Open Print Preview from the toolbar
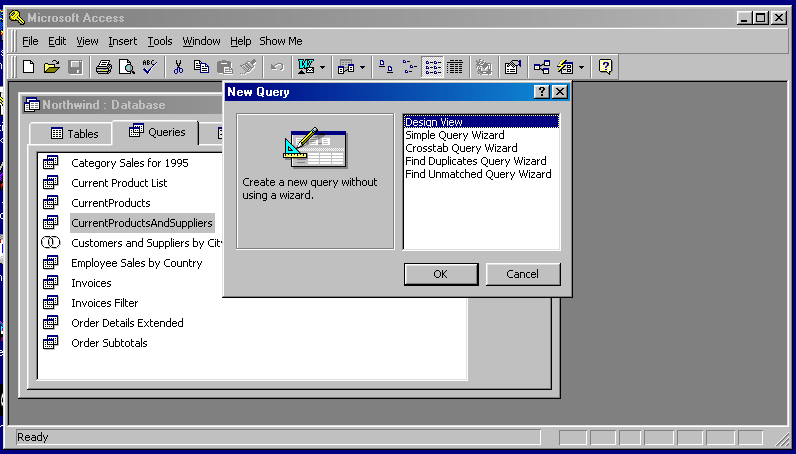The width and height of the screenshot is (796, 454). click(126, 67)
